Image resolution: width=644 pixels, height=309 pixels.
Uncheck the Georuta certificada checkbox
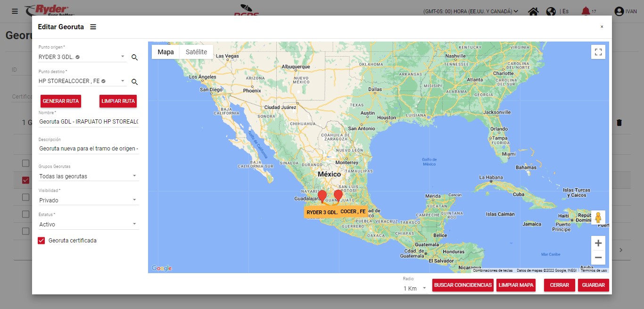(x=41, y=241)
